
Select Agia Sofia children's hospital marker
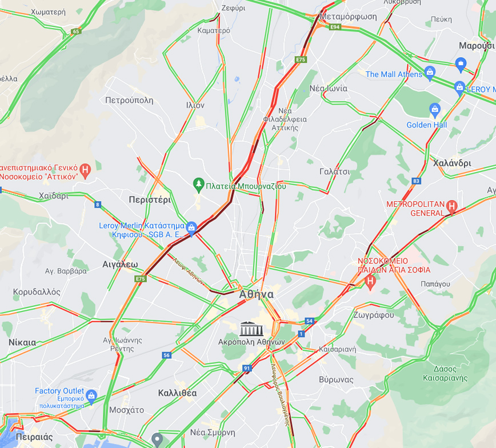370,282
